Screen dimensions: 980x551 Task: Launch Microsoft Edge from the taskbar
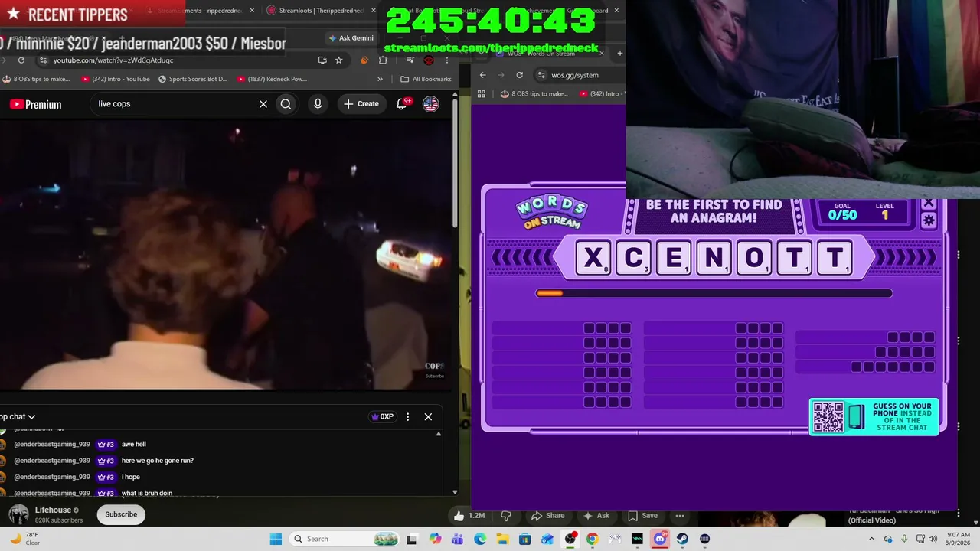coord(480,539)
